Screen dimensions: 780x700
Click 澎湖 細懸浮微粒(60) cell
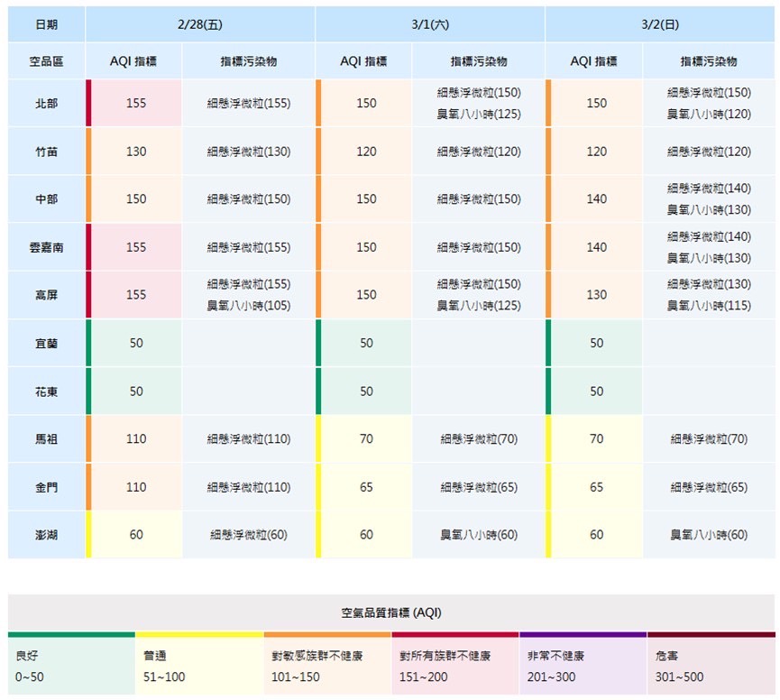249,535
